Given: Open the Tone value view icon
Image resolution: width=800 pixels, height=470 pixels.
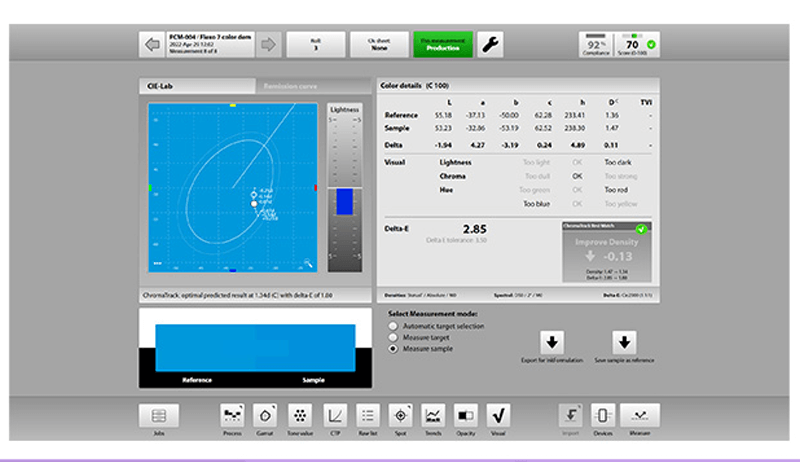Looking at the screenshot, I should [300, 416].
